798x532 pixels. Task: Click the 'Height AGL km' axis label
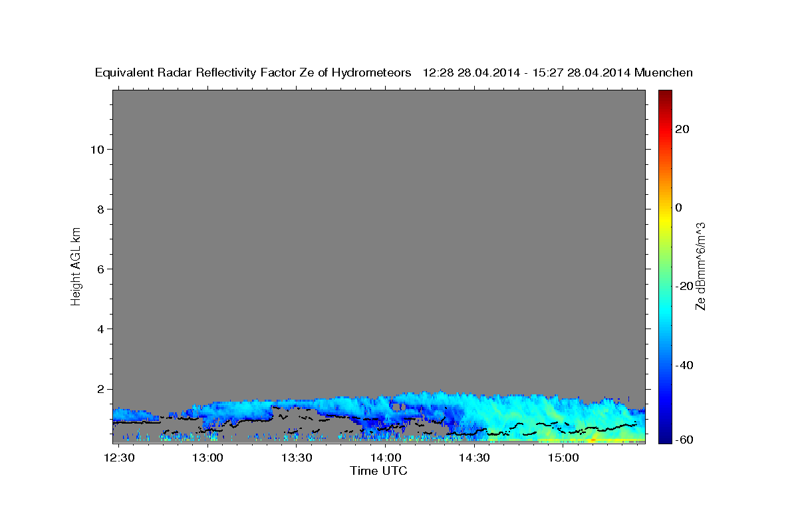[76, 265]
